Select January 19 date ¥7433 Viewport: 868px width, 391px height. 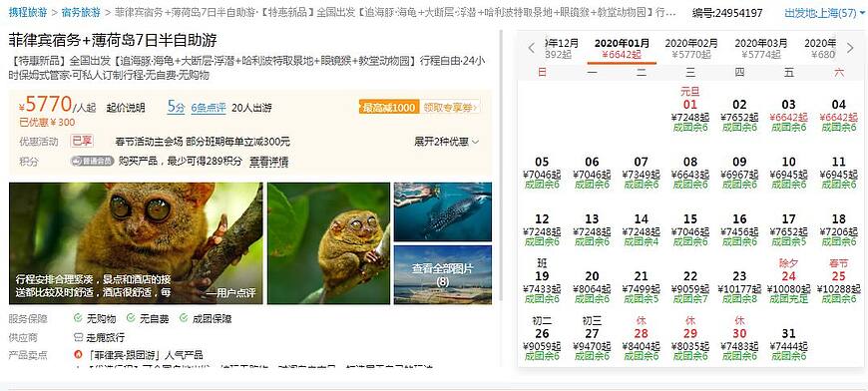tap(542, 281)
